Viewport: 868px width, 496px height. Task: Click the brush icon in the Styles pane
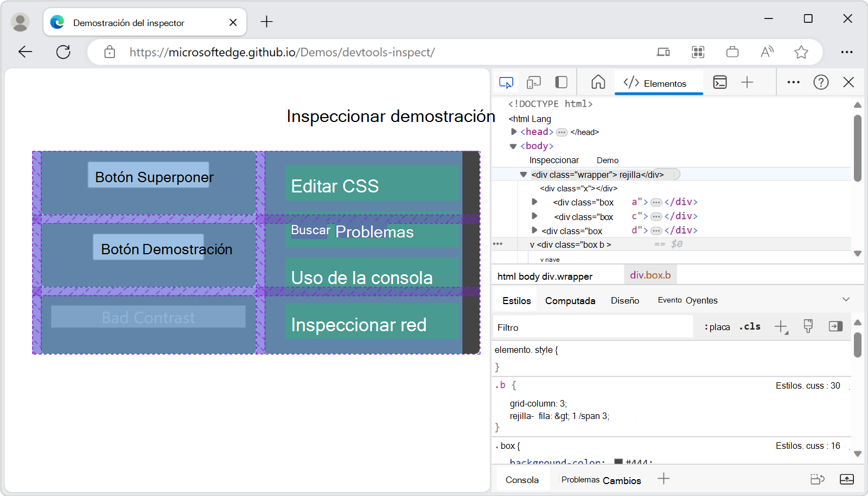tap(808, 326)
